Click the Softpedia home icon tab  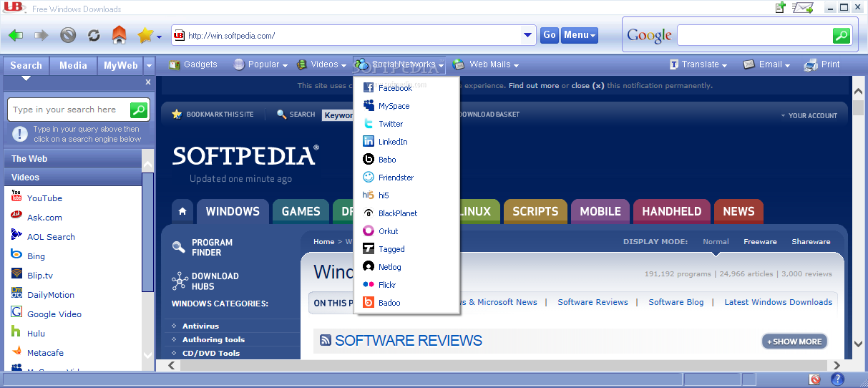pos(182,212)
